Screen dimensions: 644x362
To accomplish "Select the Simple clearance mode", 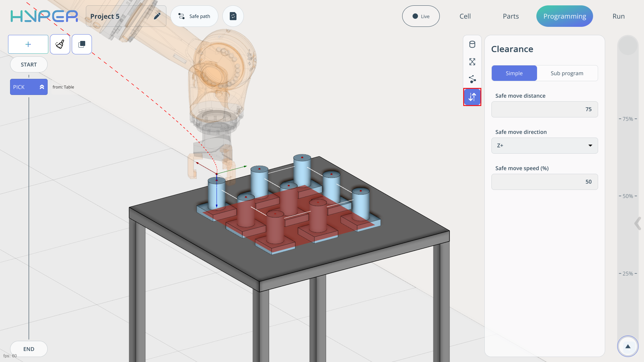I will coord(514,73).
